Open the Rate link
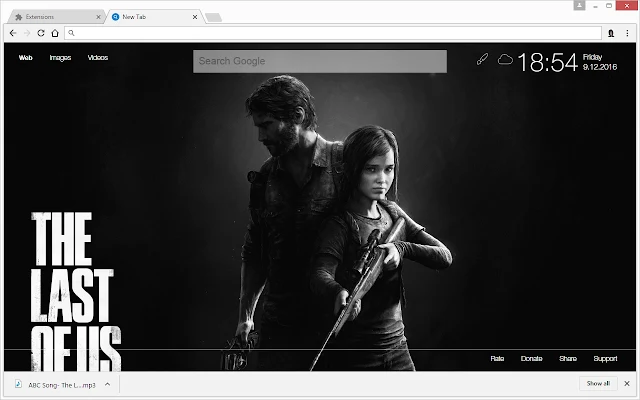 pyautogui.click(x=497, y=358)
